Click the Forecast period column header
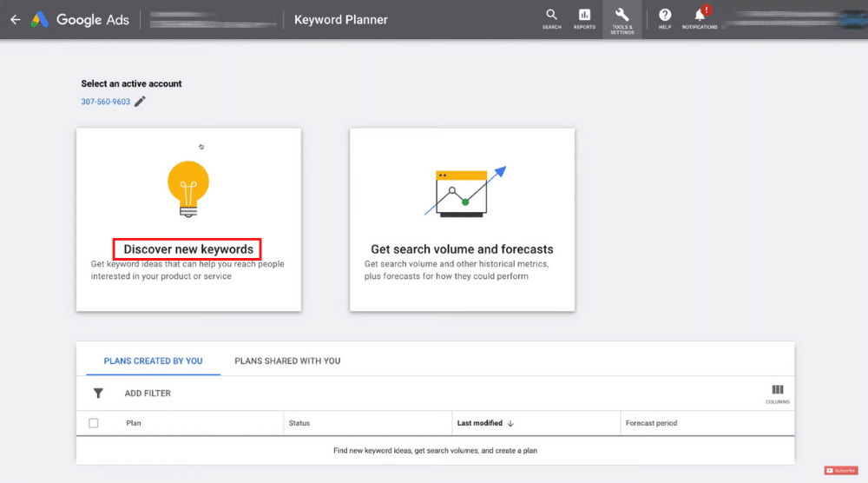 (x=651, y=423)
